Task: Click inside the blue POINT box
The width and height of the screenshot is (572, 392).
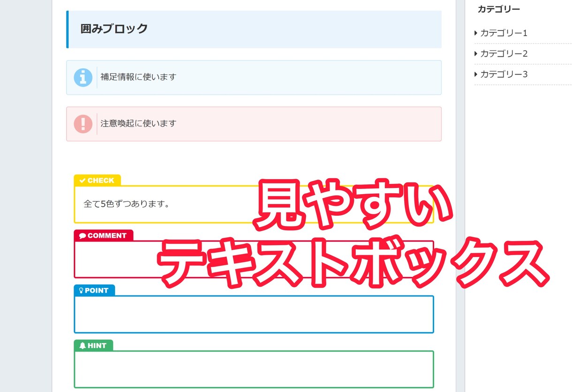Action: pyautogui.click(x=254, y=314)
